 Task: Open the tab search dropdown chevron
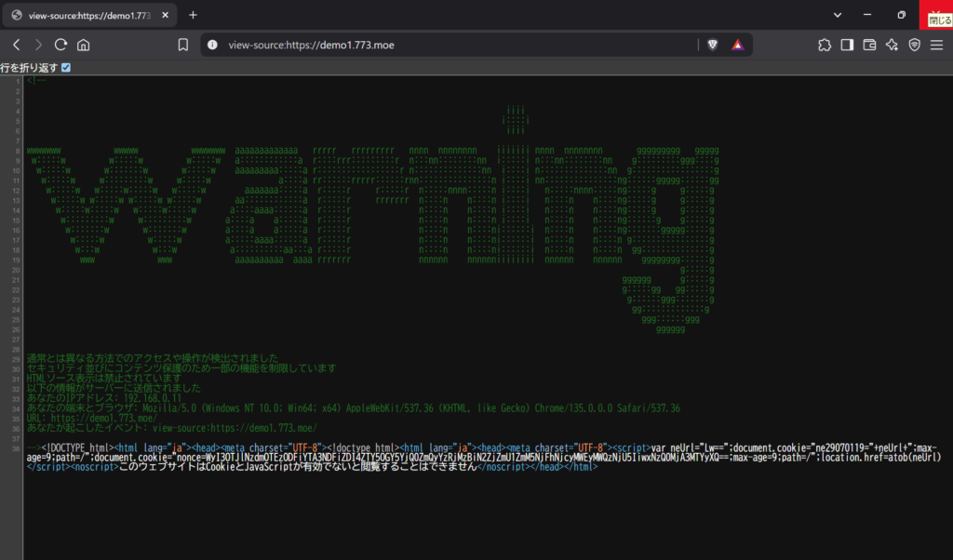(838, 15)
